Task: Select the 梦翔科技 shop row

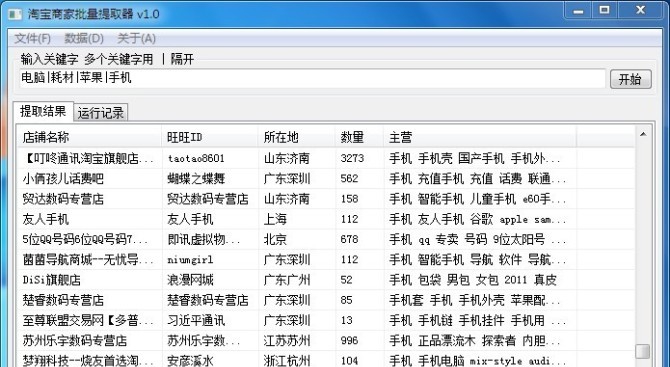Action: click(x=326, y=360)
